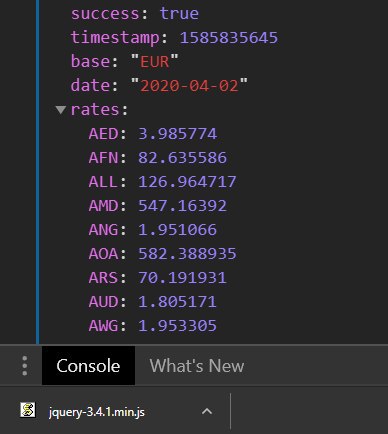This screenshot has height=434, width=388.
Task: Click the AUD key name
Action: [103, 302]
